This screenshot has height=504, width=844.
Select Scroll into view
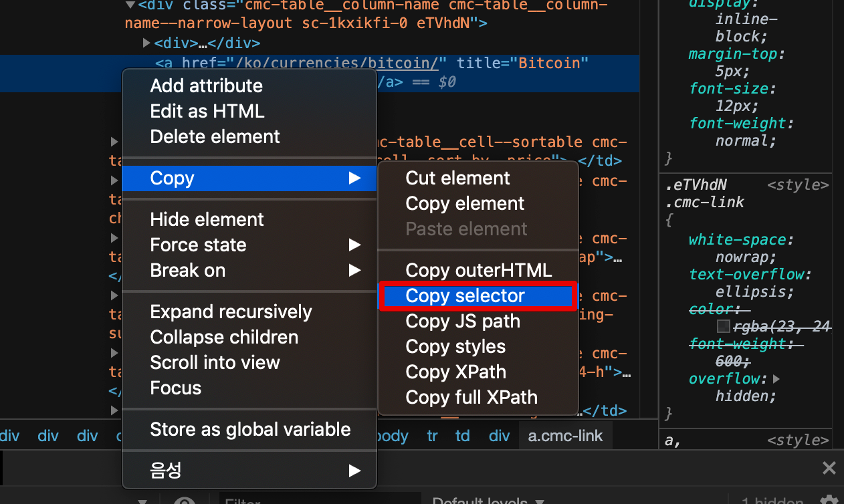[x=249, y=362]
